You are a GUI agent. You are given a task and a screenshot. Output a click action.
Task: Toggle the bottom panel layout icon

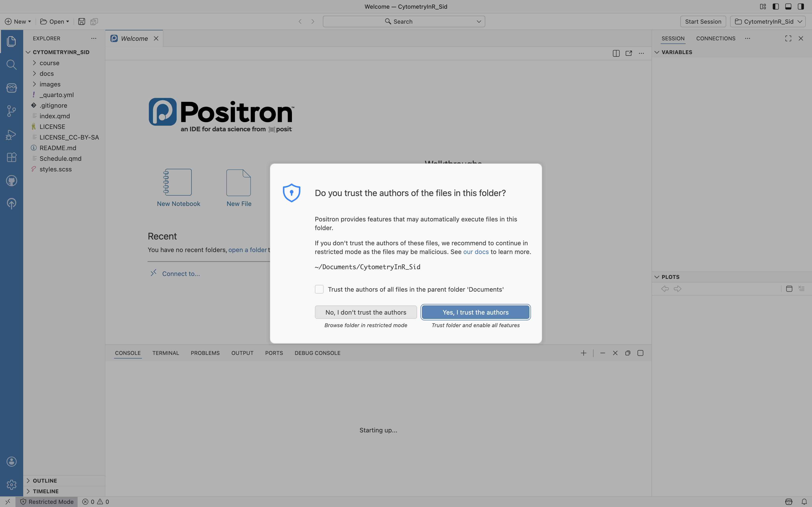(x=788, y=6)
